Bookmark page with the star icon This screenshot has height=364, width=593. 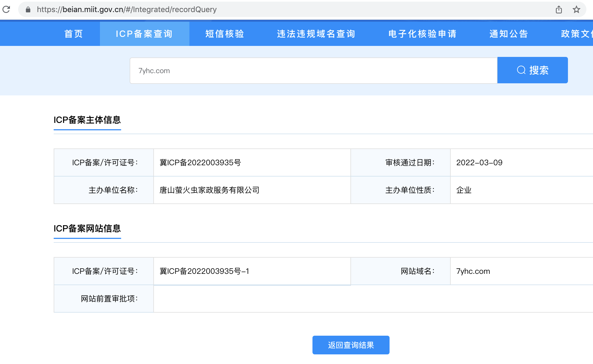pyautogui.click(x=576, y=10)
